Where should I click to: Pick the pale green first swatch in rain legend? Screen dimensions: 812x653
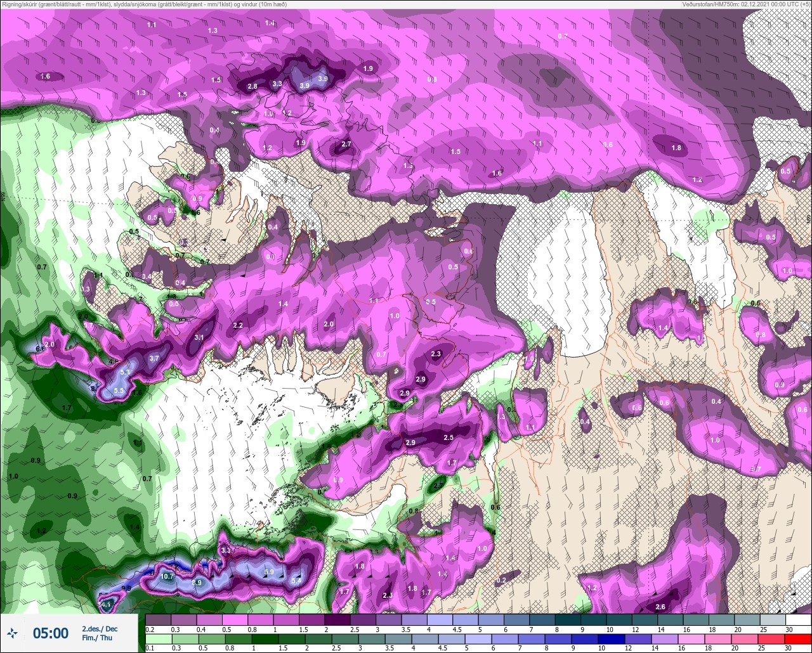click(159, 638)
